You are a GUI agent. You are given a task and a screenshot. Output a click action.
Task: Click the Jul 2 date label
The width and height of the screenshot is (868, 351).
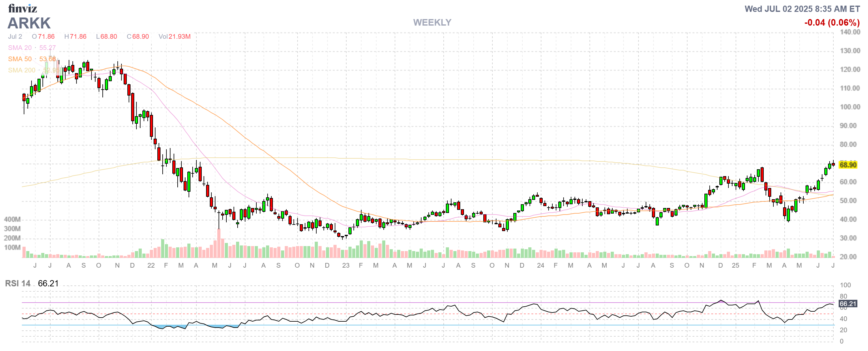click(x=15, y=36)
